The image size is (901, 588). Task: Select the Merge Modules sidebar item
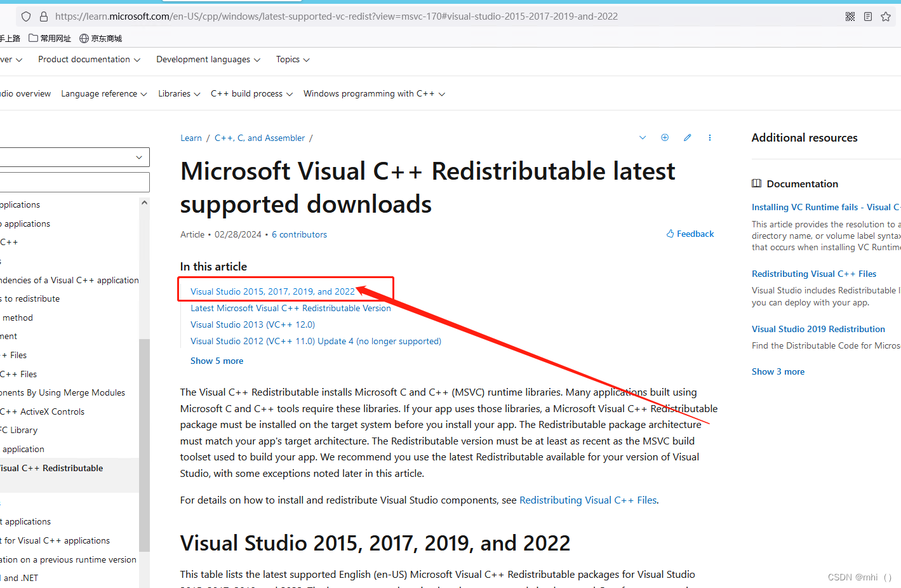tap(63, 392)
